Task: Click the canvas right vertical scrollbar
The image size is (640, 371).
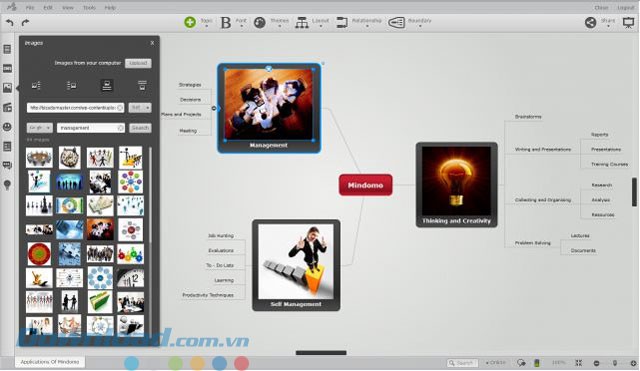Action: (634, 192)
